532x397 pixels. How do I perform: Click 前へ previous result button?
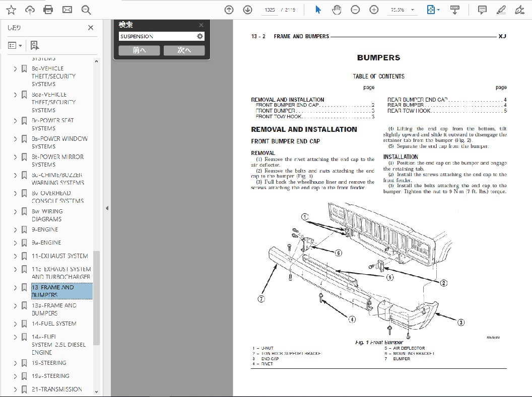139,50
